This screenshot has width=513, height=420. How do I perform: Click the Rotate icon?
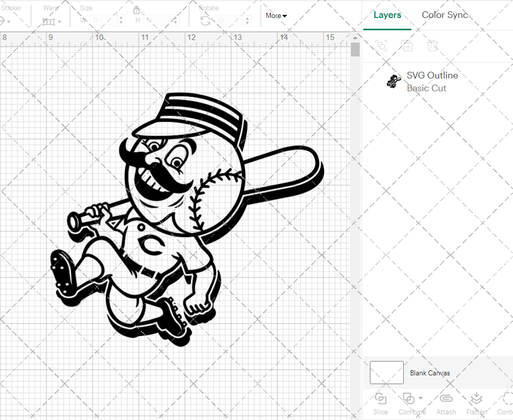[206, 21]
